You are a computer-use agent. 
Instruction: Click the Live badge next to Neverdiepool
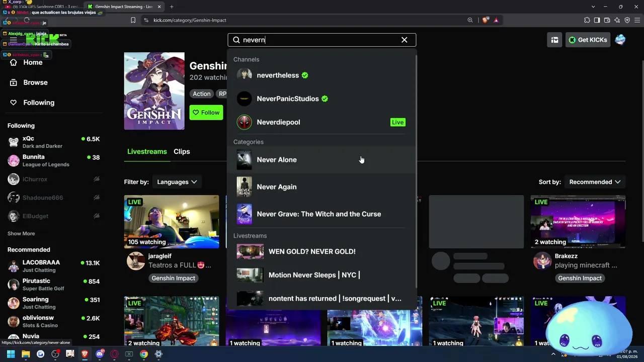[x=397, y=122]
